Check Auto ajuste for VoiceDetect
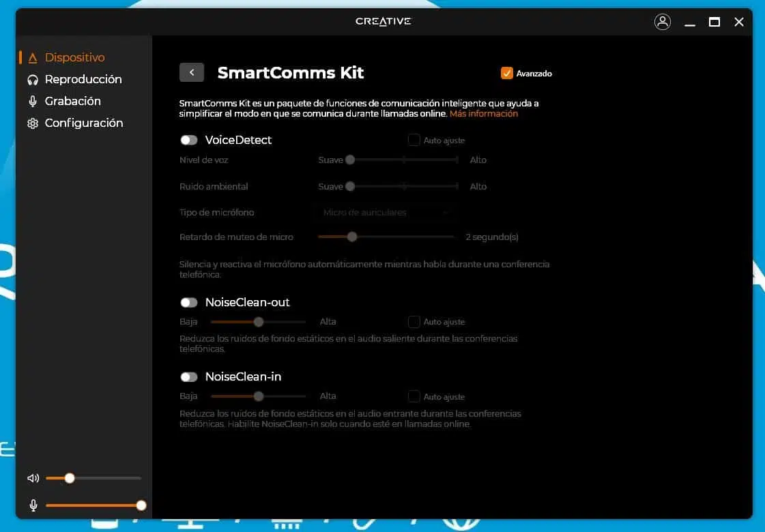 (x=414, y=140)
